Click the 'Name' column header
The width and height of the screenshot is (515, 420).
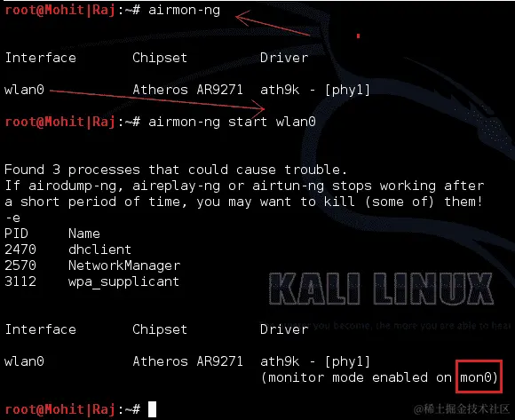click(x=84, y=234)
